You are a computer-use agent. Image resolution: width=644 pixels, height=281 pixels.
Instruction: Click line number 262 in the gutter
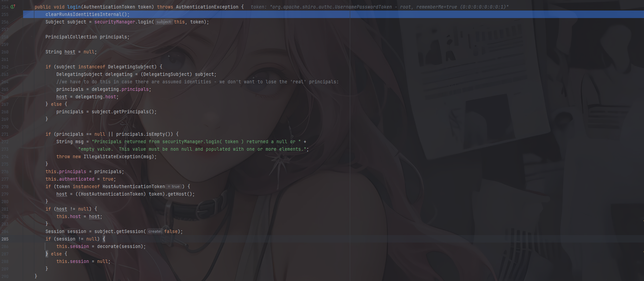tap(5, 67)
